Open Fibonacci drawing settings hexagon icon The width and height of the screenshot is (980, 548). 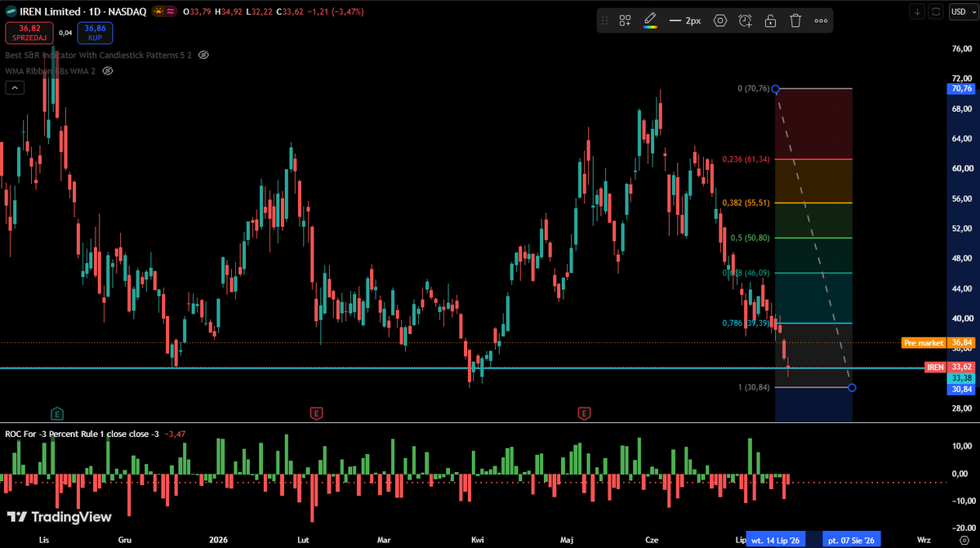(719, 20)
